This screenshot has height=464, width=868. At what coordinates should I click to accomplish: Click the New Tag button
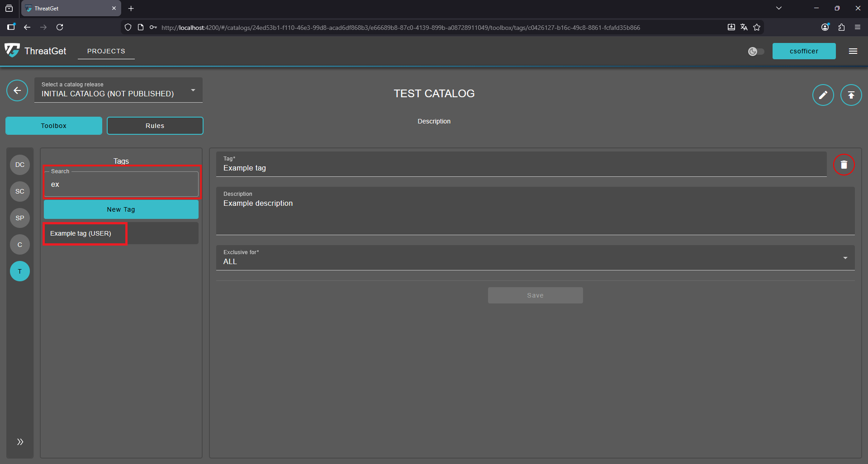click(x=121, y=209)
